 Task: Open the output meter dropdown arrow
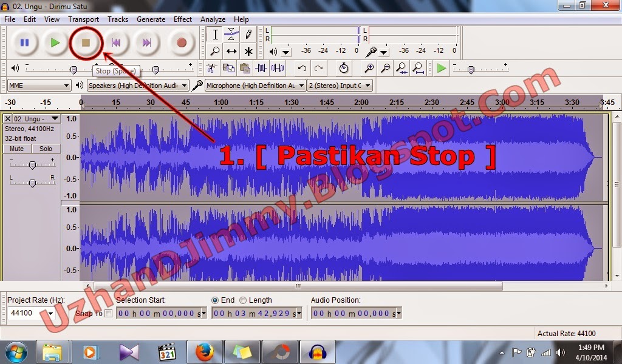pos(286,52)
